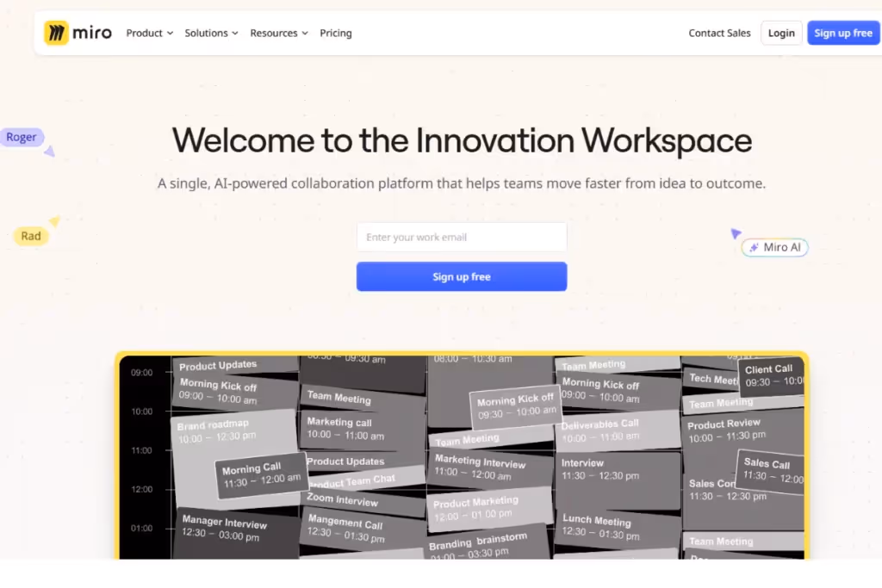The image size is (882, 588).
Task: Select the Product Marketing card
Action: pos(489,508)
